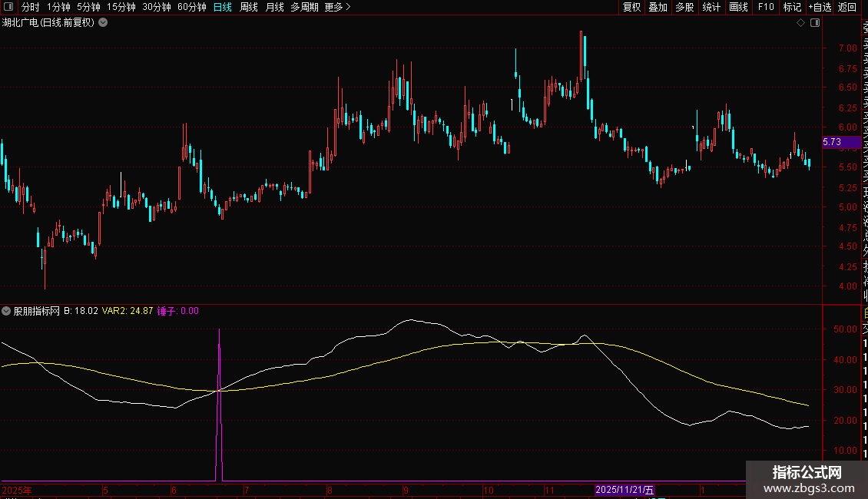The height and width of the screenshot is (499, 868).
Task: Open the 更多 periods menu
Action: coord(337,7)
